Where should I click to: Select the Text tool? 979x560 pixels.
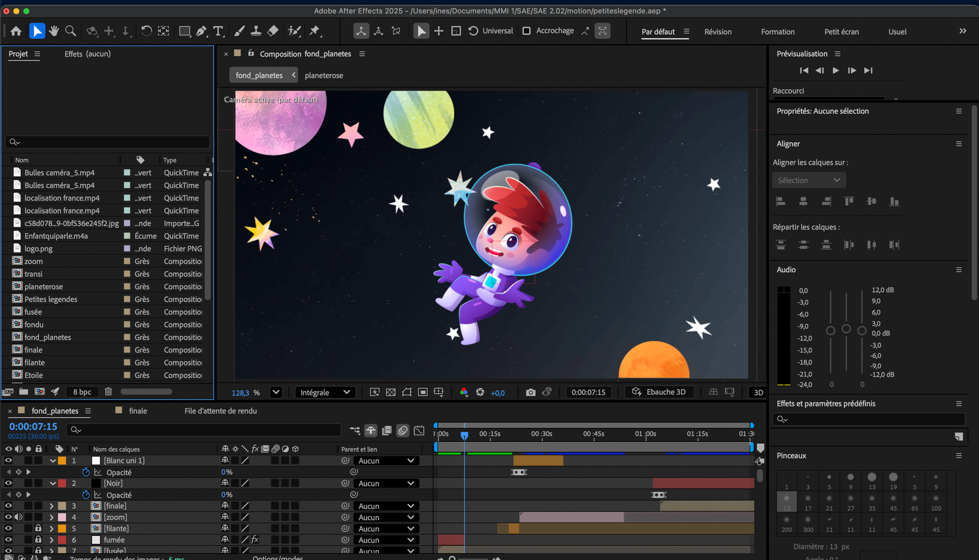click(x=218, y=31)
